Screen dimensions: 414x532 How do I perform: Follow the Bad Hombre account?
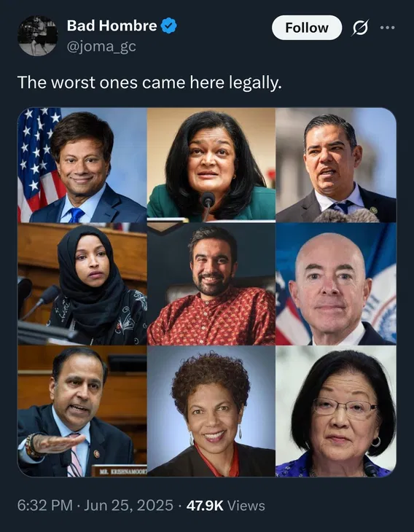(307, 28)
